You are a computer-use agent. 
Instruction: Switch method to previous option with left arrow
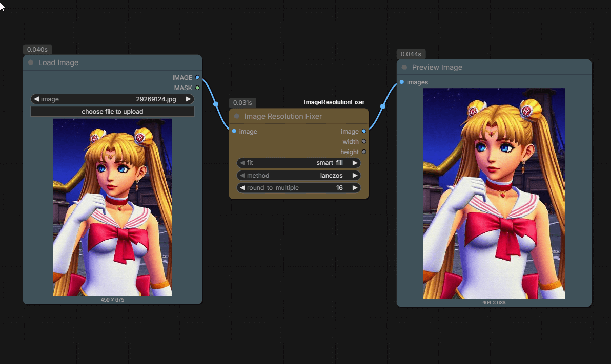[x=242, y=176]
